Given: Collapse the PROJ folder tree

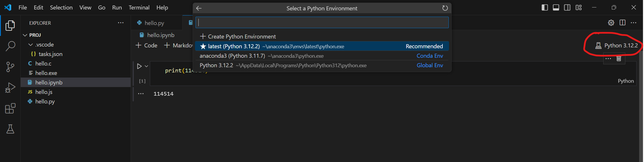Looking at the screenshot, I should coord(25,35).
